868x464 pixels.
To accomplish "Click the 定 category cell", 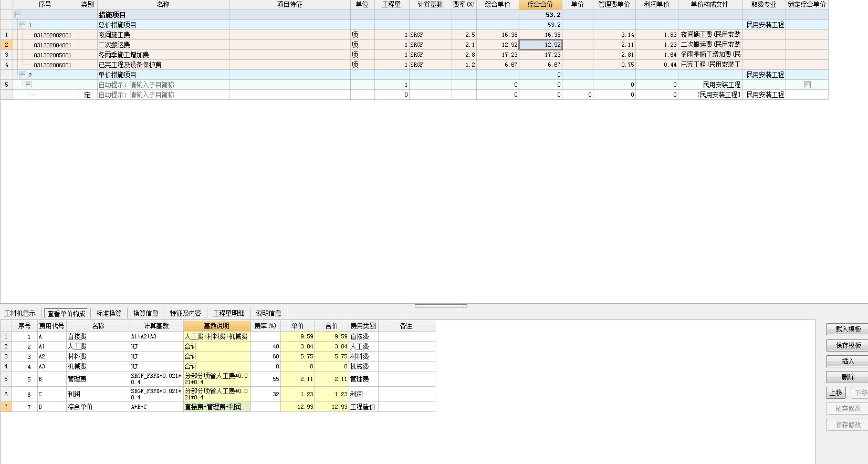I will [x=87, y=95].
